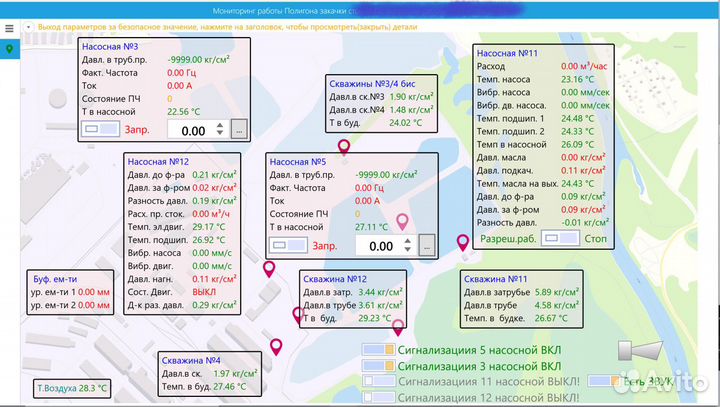The width and height of the screenshot is (720, 407).
Task: Click the Скважины №3/4 бис header
Action: pyautogui.click(x=372, y=84)
